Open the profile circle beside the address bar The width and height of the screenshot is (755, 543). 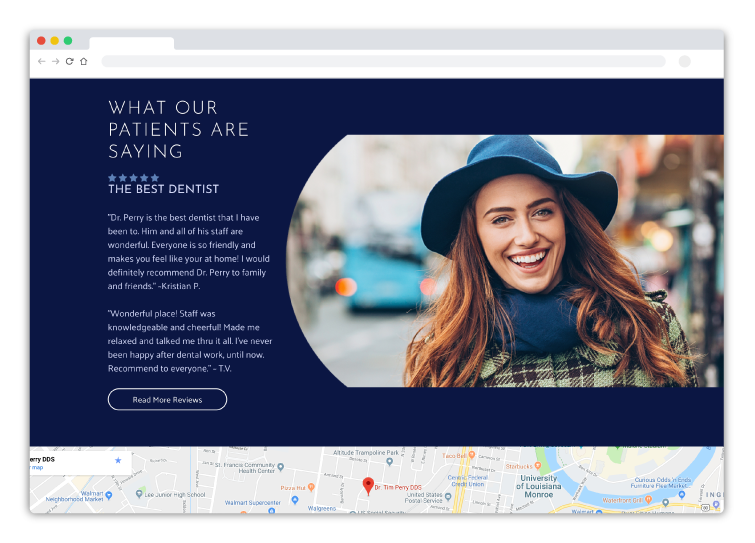point(684,61)
